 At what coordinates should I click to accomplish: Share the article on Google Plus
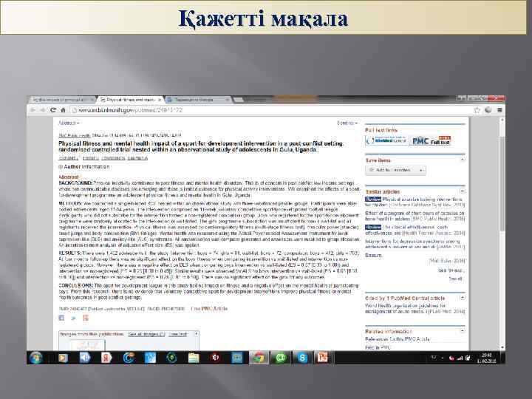tap(86, 318)
